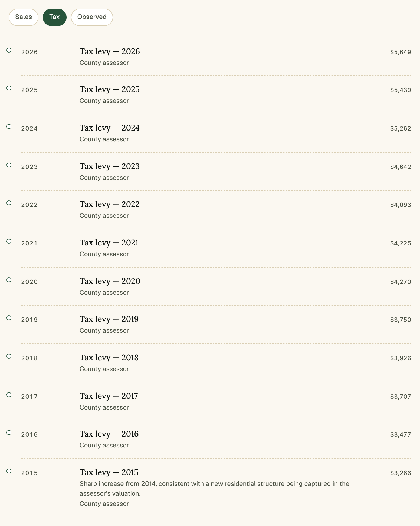
Task: Click the 2015 timeline marker dot
Action: [9, 471]
